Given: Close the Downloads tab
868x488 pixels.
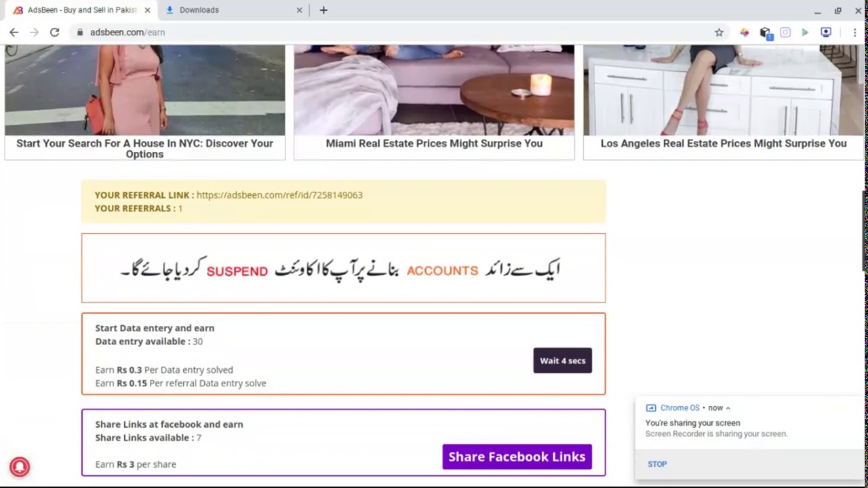Looking at the screenshot, I should click(300, 10).
